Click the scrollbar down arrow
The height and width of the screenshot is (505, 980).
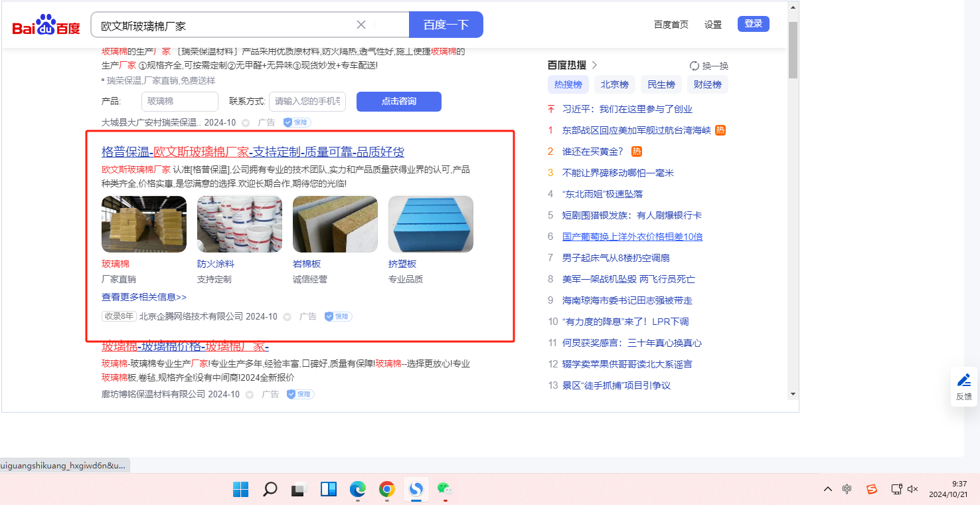793,394
